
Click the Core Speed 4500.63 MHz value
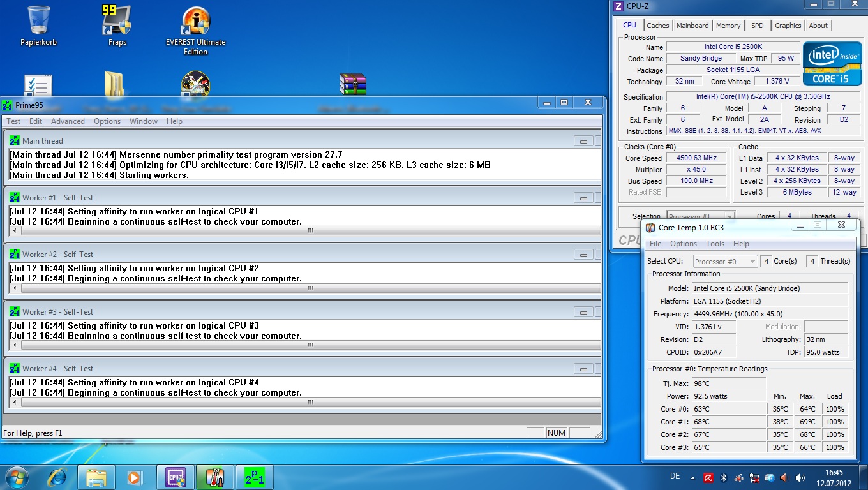(696, 158)
